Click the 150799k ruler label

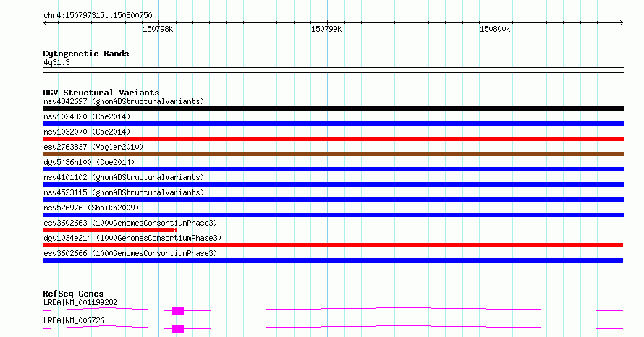tap(326, 30)
